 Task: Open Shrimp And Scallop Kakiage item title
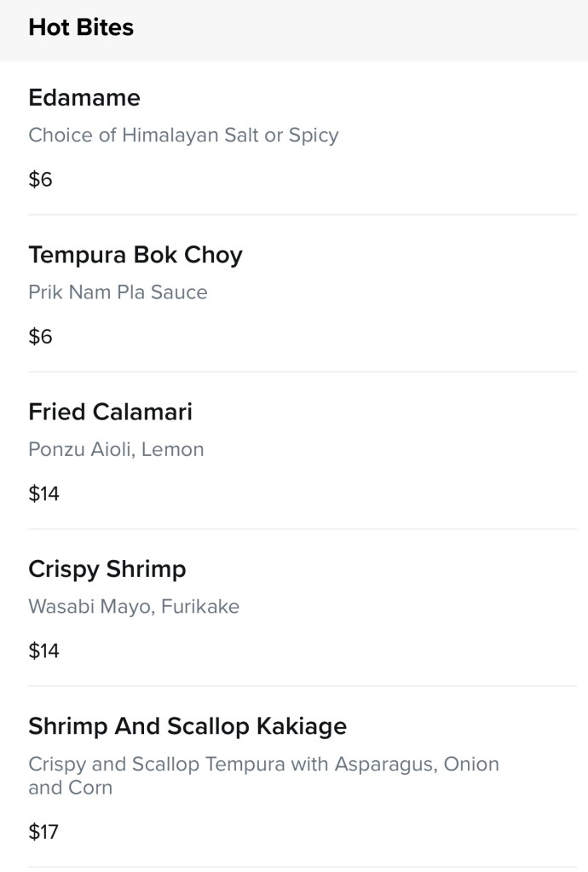coord(187,726)
